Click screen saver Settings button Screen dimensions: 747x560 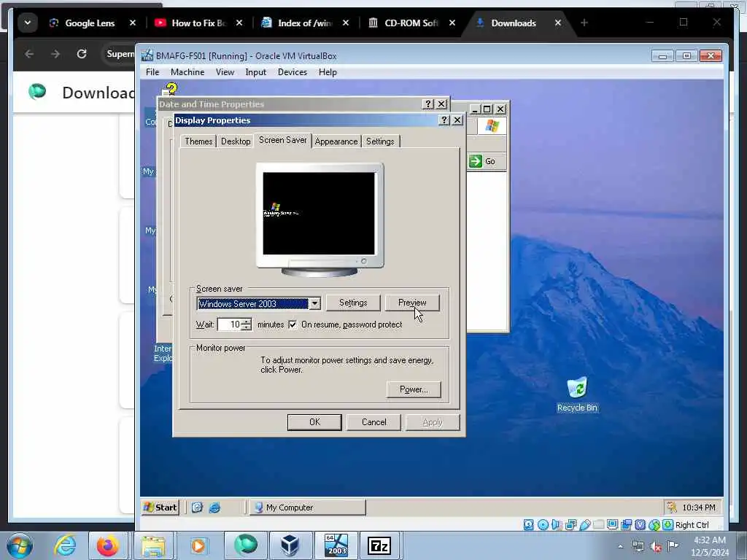pos(353,303)
